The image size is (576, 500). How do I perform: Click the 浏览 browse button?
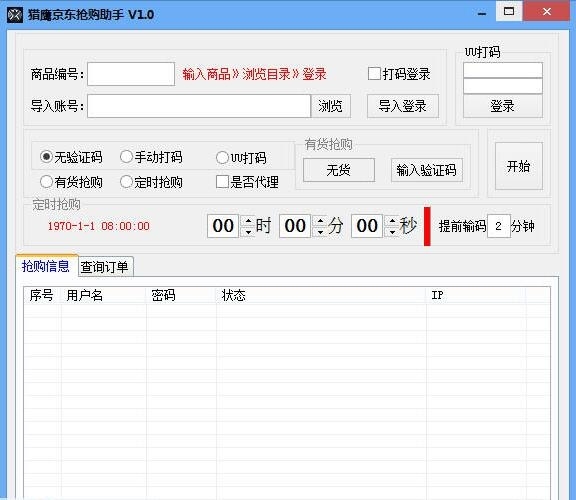[330, 106]
